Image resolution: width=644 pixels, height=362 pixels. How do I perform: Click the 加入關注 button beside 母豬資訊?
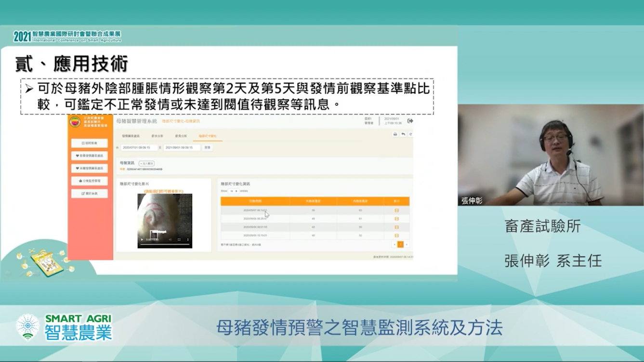click(x=146, y=164)
